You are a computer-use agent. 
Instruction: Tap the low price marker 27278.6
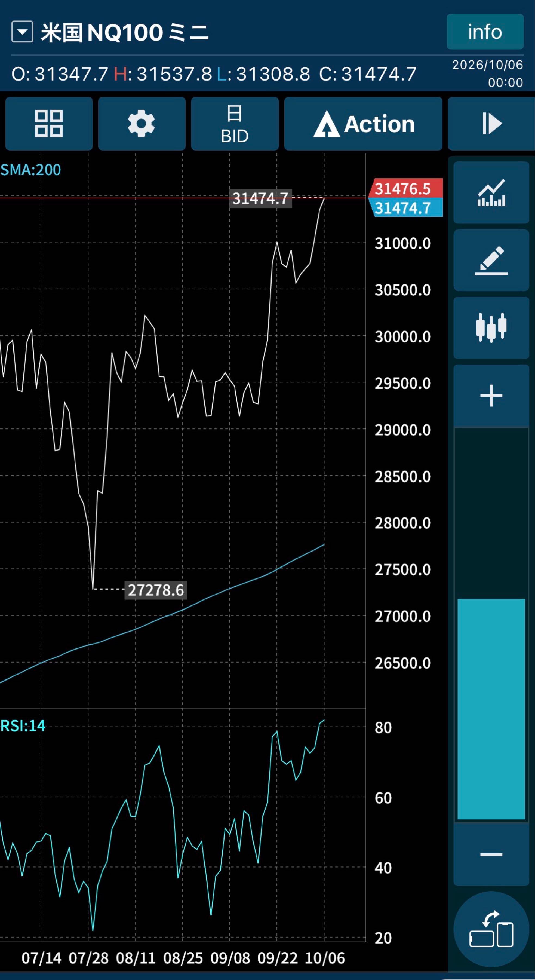156,590
